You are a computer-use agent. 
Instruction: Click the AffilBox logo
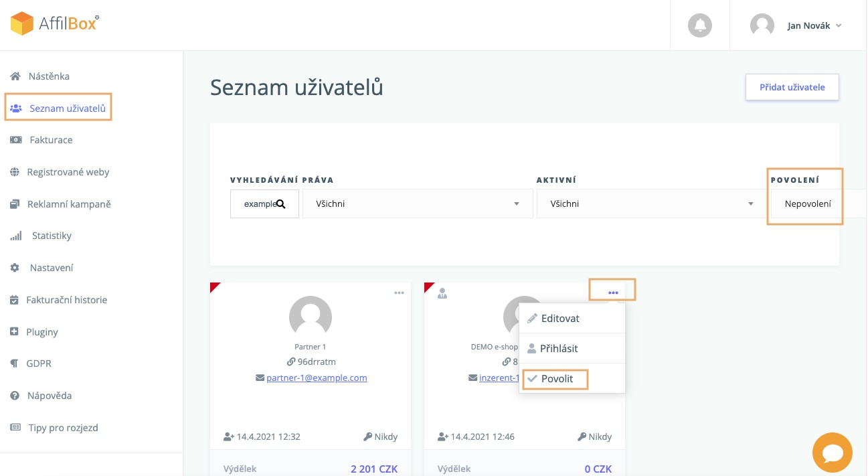pos(55,23)
